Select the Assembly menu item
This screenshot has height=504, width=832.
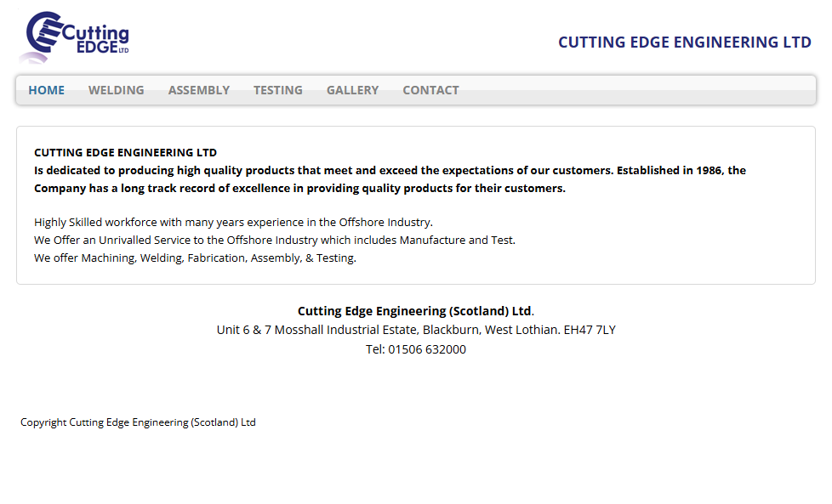[x=198, y=90]
